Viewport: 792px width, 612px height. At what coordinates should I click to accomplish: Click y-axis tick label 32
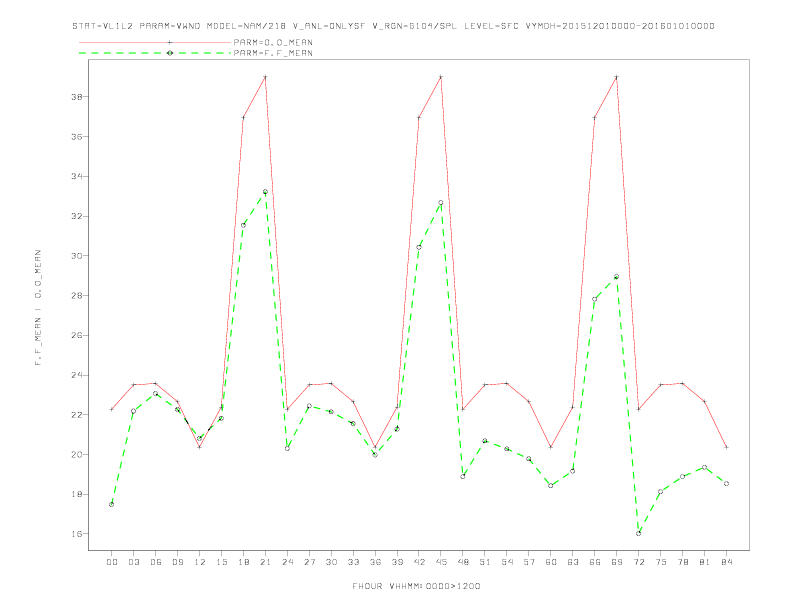77,216
